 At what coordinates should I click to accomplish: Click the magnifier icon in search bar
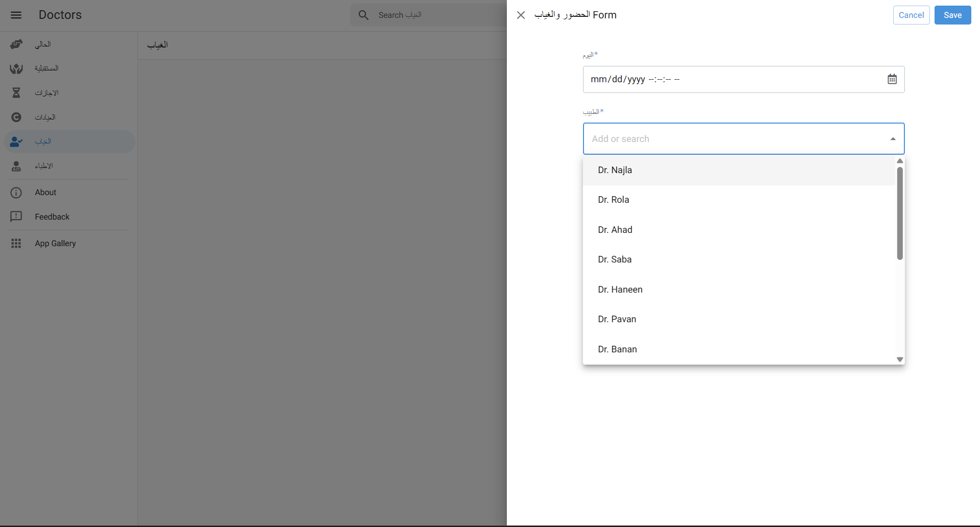tap(363, 15)
